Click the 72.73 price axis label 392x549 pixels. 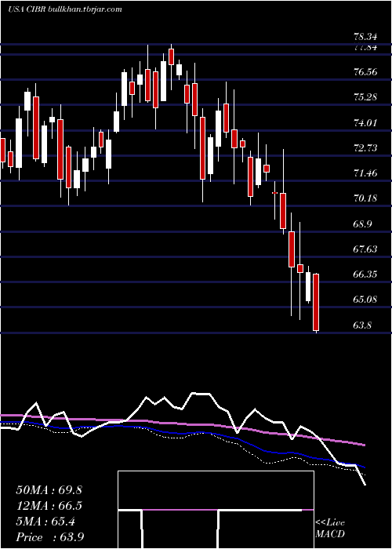coord(365,147)
